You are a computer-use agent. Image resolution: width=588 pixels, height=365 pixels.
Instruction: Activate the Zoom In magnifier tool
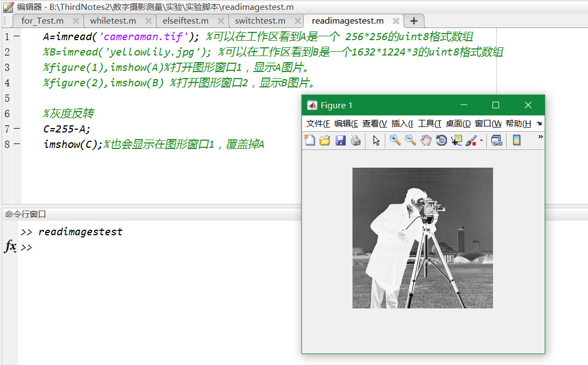(x=395, y=140)
